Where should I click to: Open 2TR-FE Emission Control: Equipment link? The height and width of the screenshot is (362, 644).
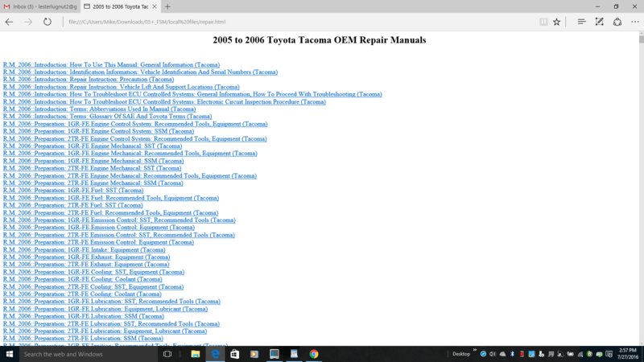98,242
